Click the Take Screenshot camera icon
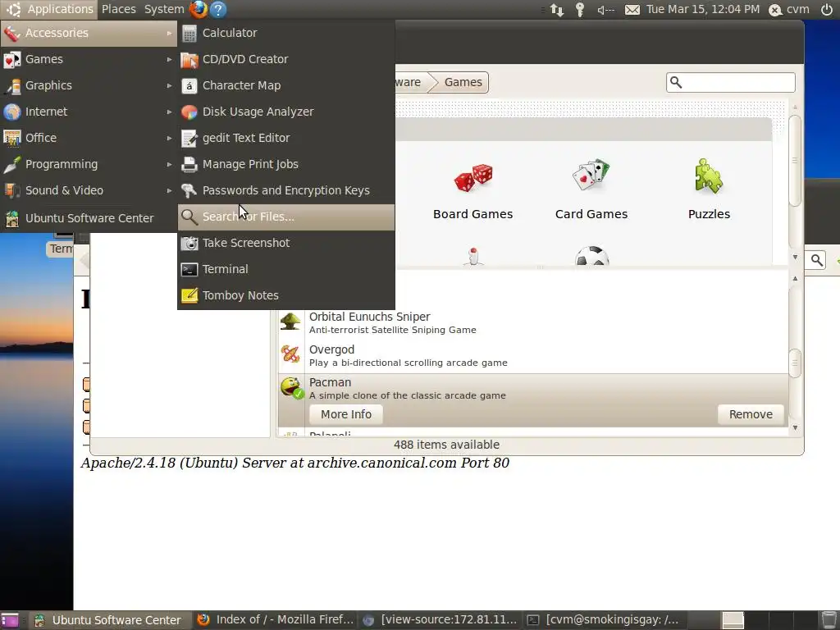The image size is (840, 630). click(189, 243)
